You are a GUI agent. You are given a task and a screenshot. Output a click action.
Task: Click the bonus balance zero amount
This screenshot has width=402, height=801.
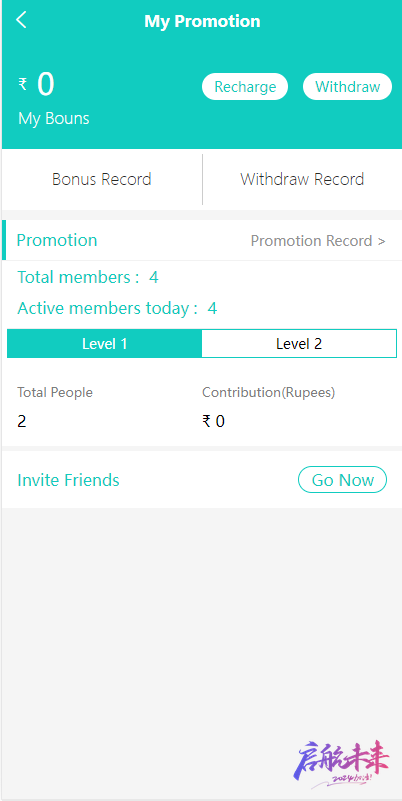pyautogui.click(x=45, y=84)
